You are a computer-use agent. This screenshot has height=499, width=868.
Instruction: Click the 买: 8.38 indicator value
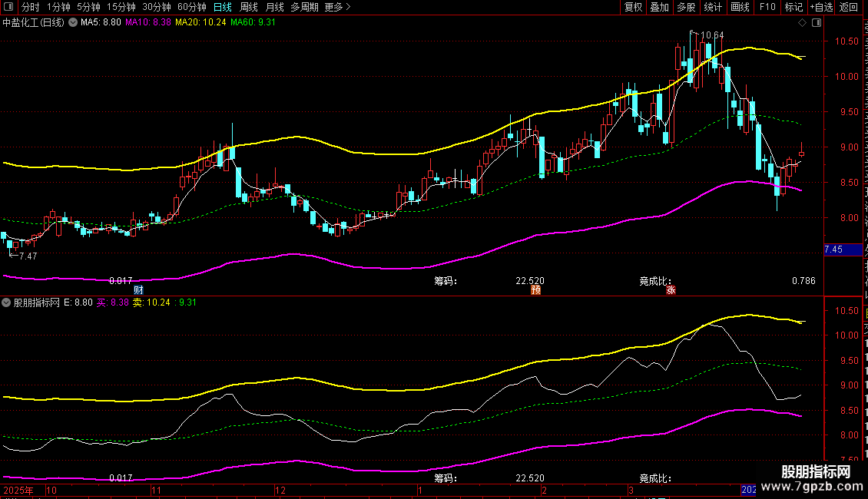point(113,302)
